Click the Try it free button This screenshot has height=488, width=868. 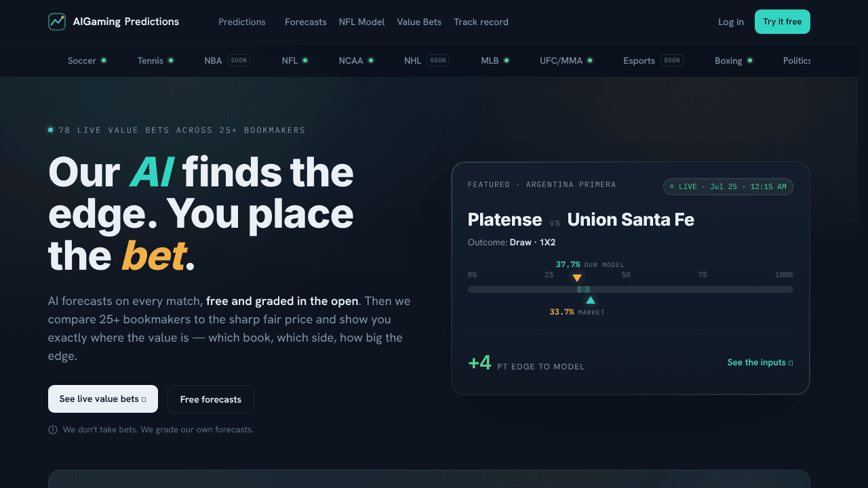click(783, 22)
